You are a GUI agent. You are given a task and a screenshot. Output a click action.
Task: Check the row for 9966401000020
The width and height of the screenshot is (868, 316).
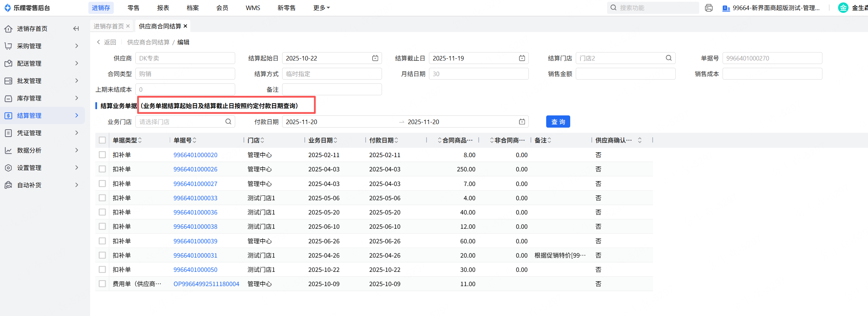click(102, 155)
